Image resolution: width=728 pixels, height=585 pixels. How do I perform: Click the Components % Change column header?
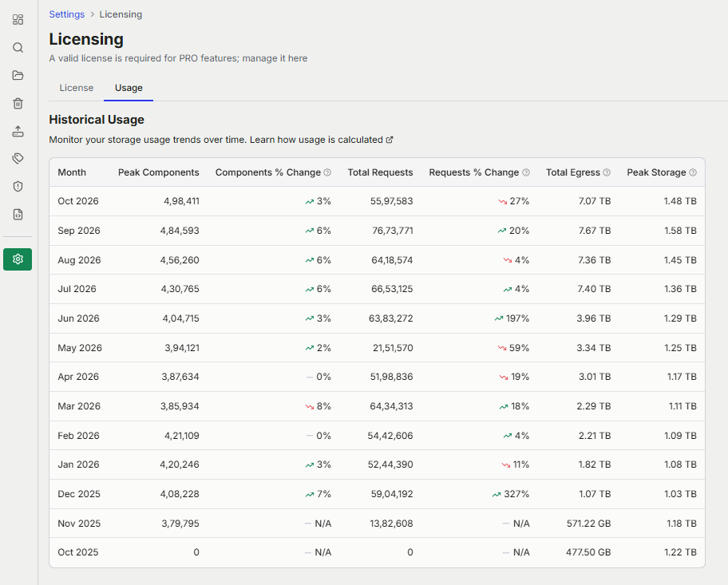268,172
